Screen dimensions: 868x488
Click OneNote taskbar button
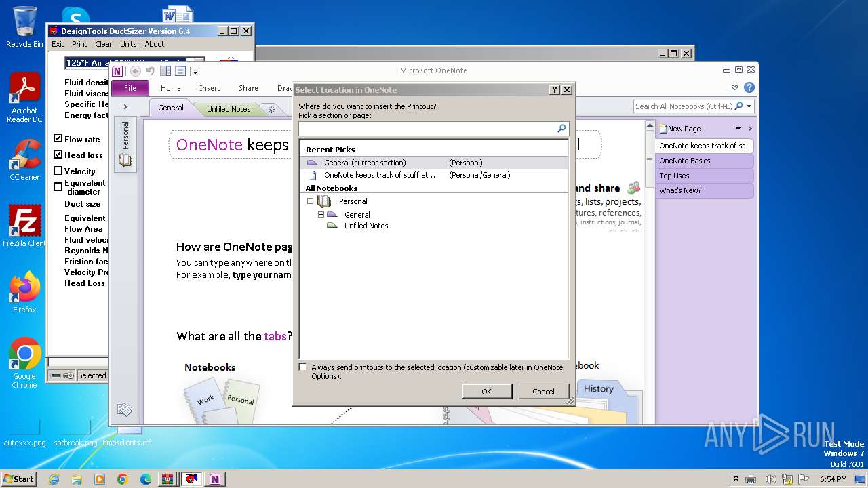coord(215,479)
